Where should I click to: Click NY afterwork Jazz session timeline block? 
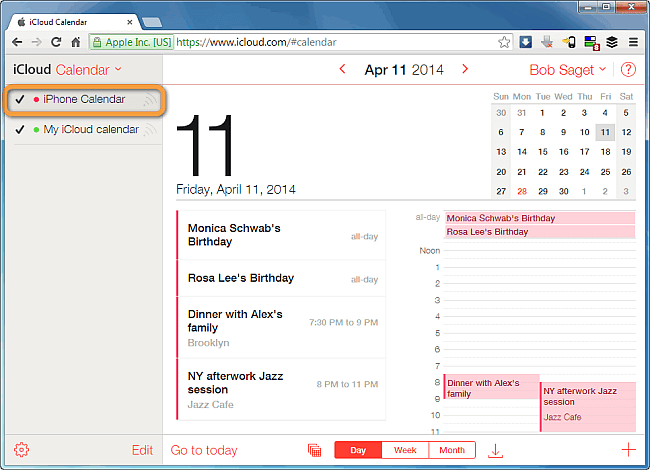(x=588, y=407)
